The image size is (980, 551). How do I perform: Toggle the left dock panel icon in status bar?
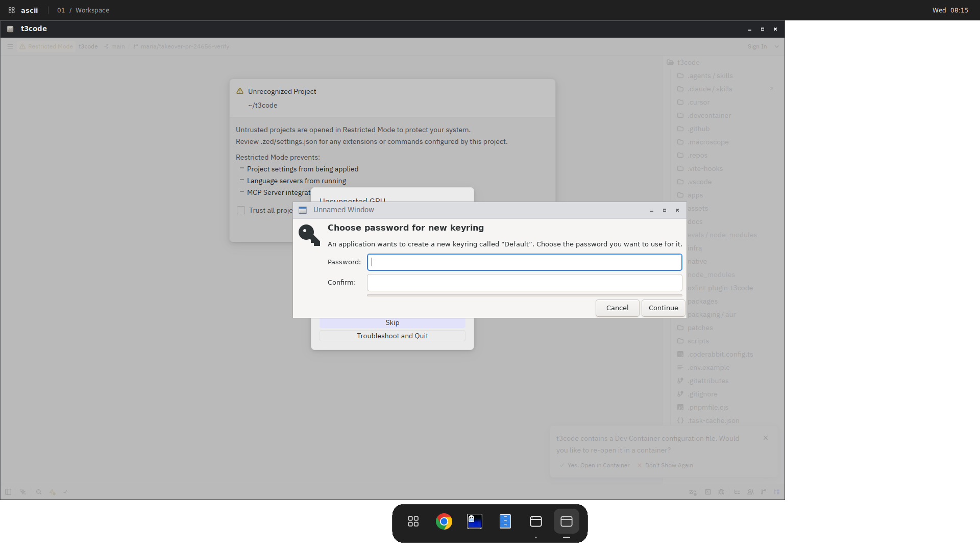click(x=8, y=492)
